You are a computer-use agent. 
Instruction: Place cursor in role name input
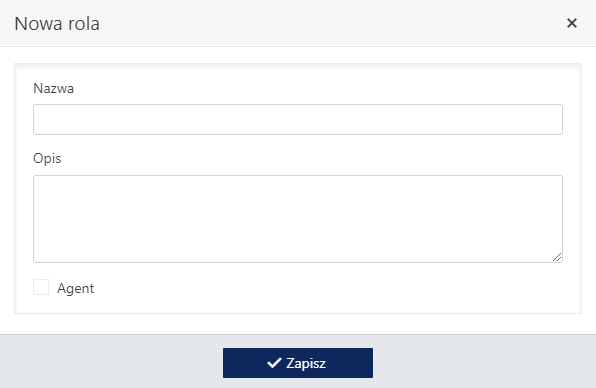coord(298,119)
